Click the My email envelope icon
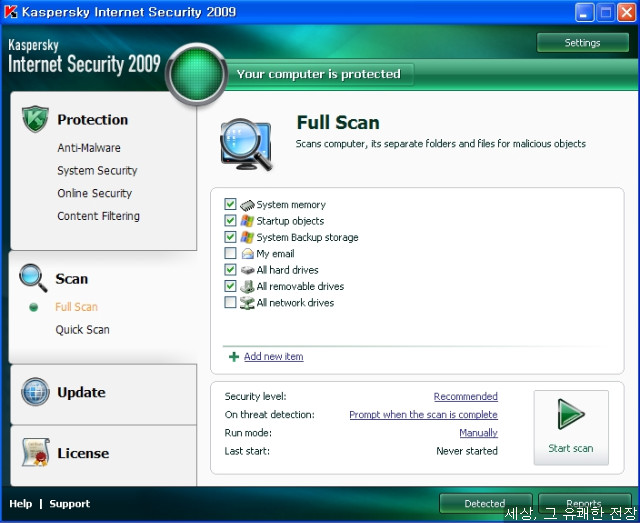640x523 pixels. tap(247, 254)
